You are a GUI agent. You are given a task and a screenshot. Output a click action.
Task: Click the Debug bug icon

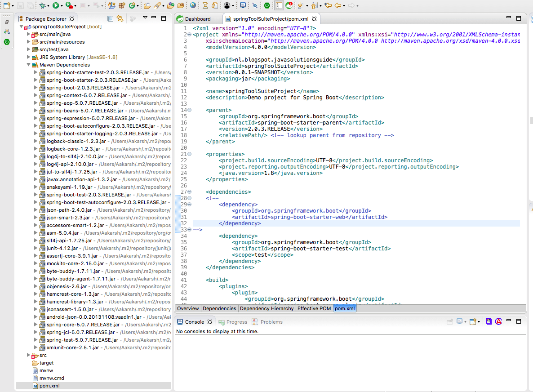click(43, 5)
